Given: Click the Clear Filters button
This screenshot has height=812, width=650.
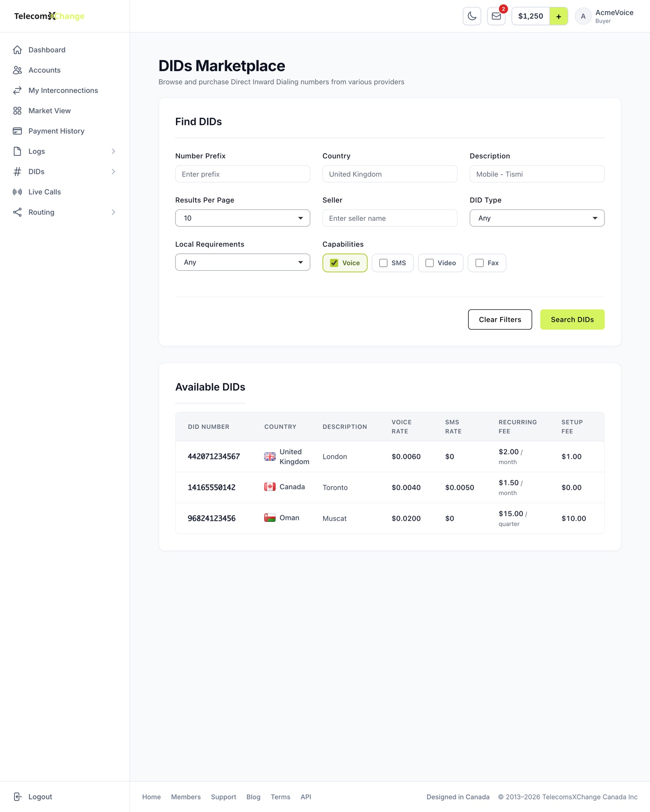Looking at the screenshot, I should 500,320.
